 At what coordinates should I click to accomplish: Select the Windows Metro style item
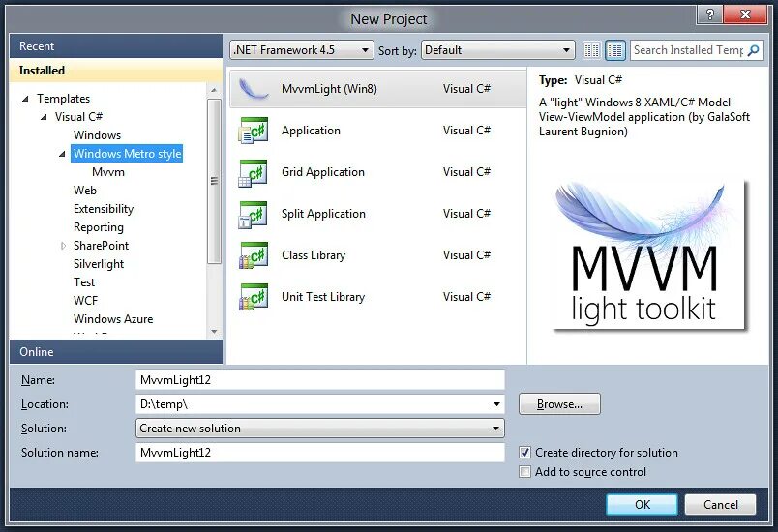click(127, 154)
